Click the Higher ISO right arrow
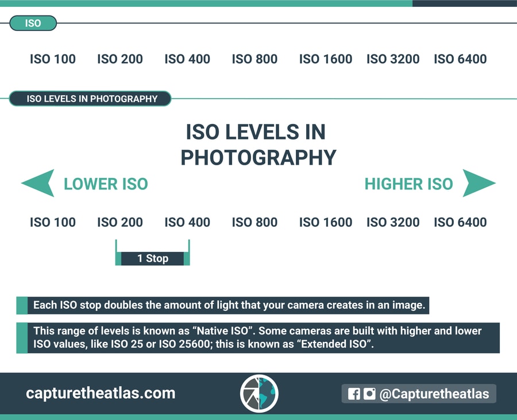 [x=479, y=183]
